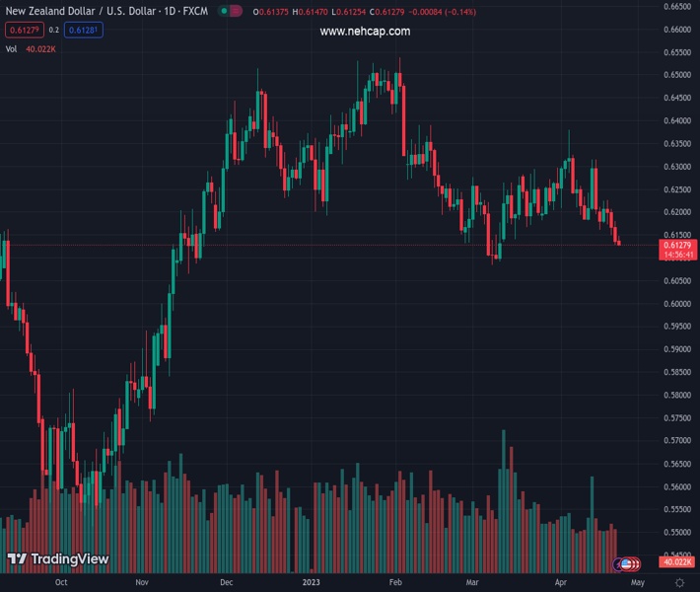The width and height of the screenshot is (700, 592).
Task: Select the Vol indicator label
Action: (12, 48)
